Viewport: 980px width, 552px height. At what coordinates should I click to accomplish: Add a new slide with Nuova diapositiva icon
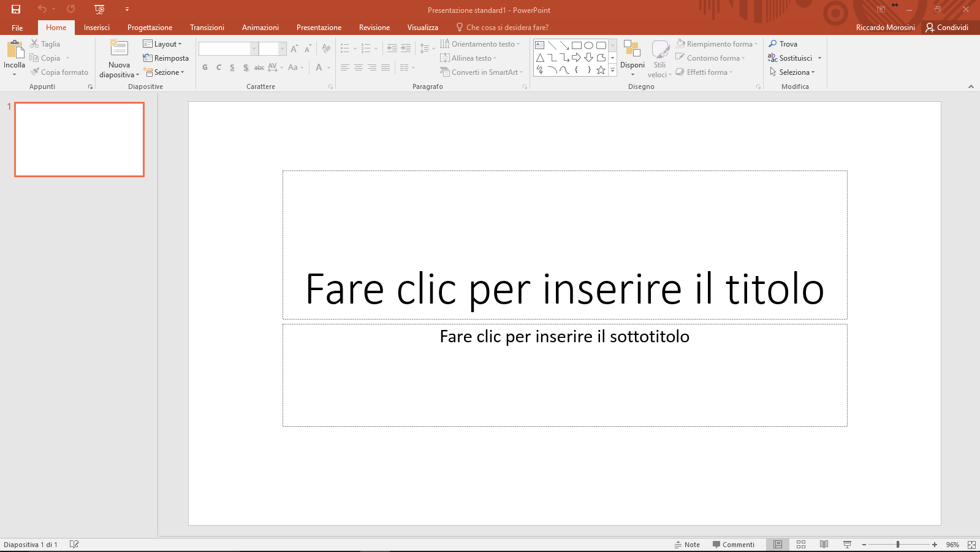(119, 48)
